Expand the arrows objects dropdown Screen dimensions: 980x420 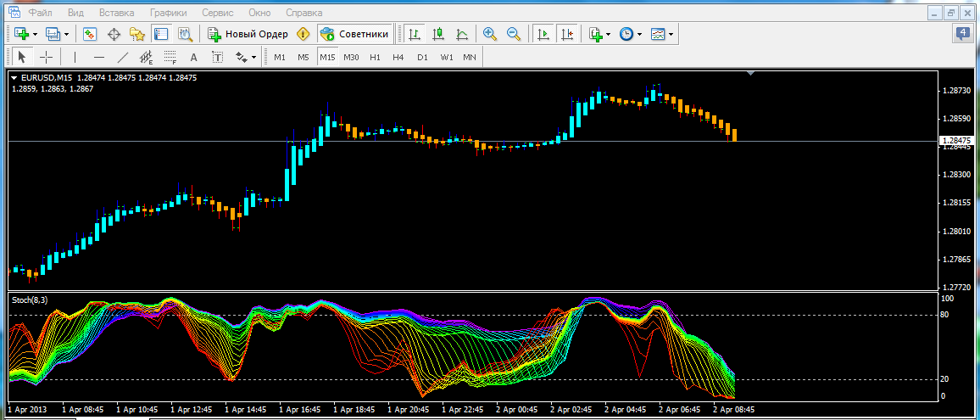(253, 58)
